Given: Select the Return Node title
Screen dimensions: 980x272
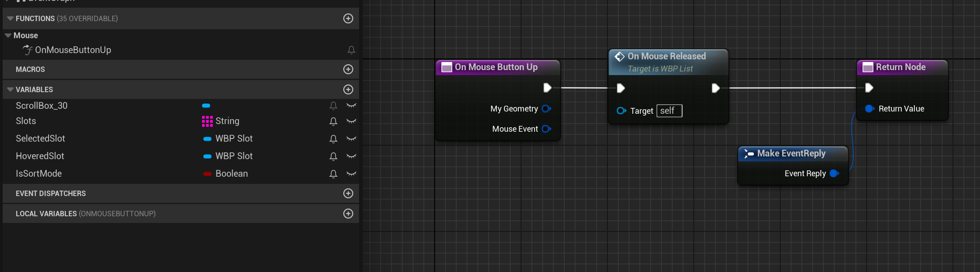Looking at the screenshot, I should pos(900,67).
